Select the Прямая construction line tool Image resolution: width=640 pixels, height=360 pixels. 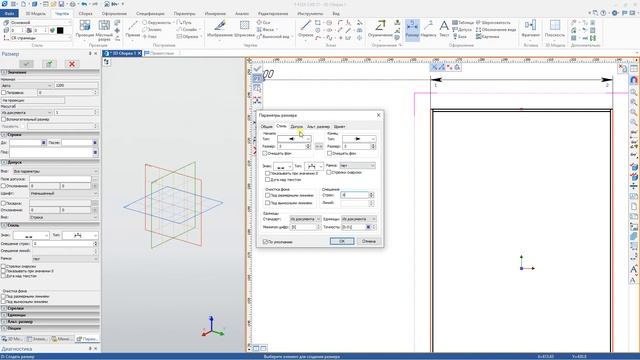[133, 29]
